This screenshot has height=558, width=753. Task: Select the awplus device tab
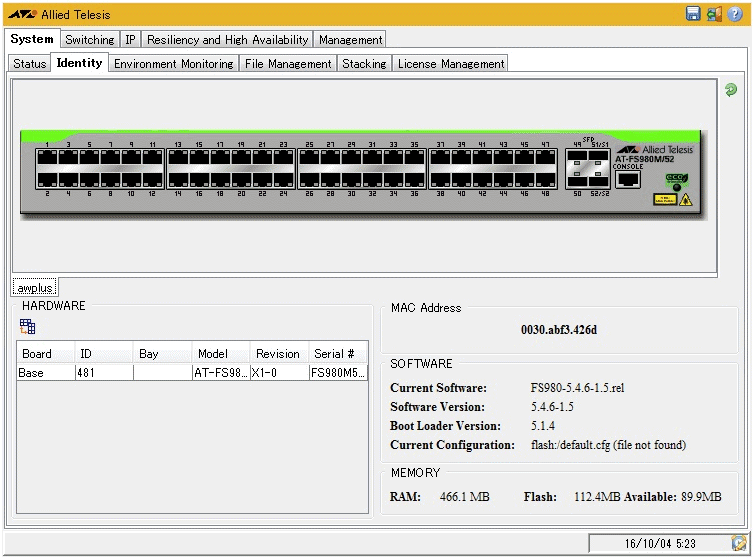click(35, 288)
